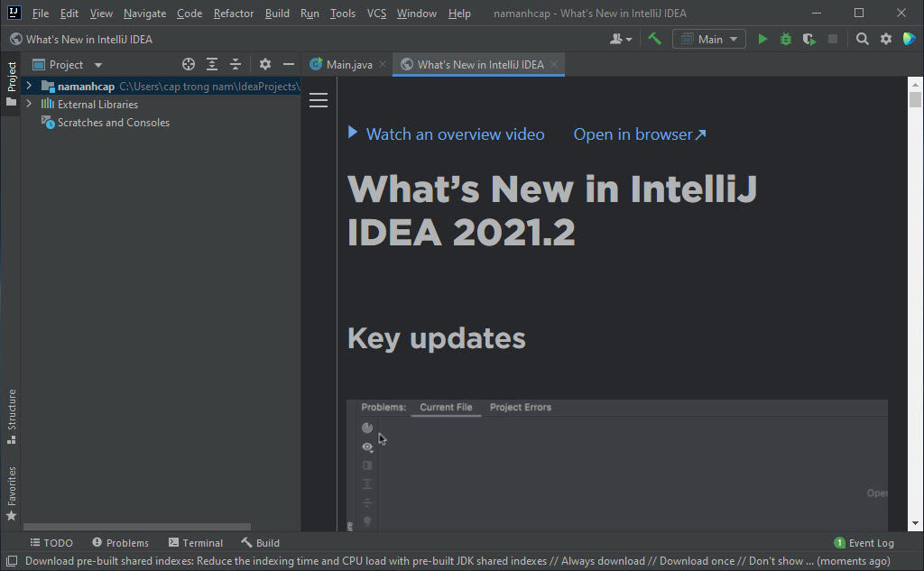The height and width of the screenshot is (571, 924).
Task: Open the Build menu
Action: pyautogui.click(x=277, y=13)
